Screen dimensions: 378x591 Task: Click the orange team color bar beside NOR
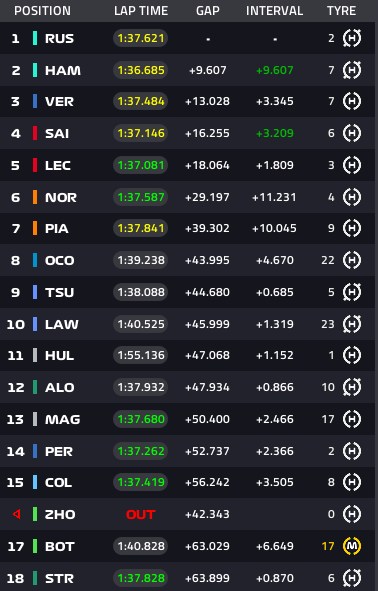(x=35, y=197)
